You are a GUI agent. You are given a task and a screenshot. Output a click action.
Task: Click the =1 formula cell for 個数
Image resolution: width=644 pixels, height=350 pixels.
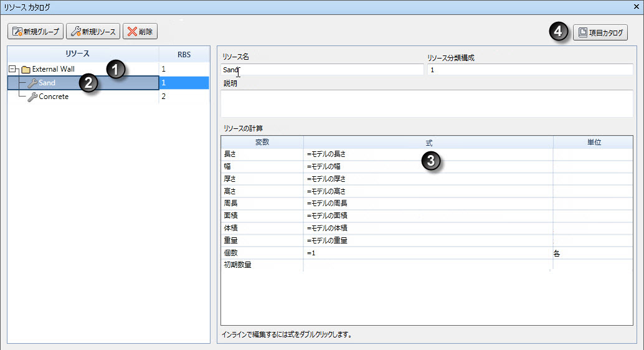(429, 253)
